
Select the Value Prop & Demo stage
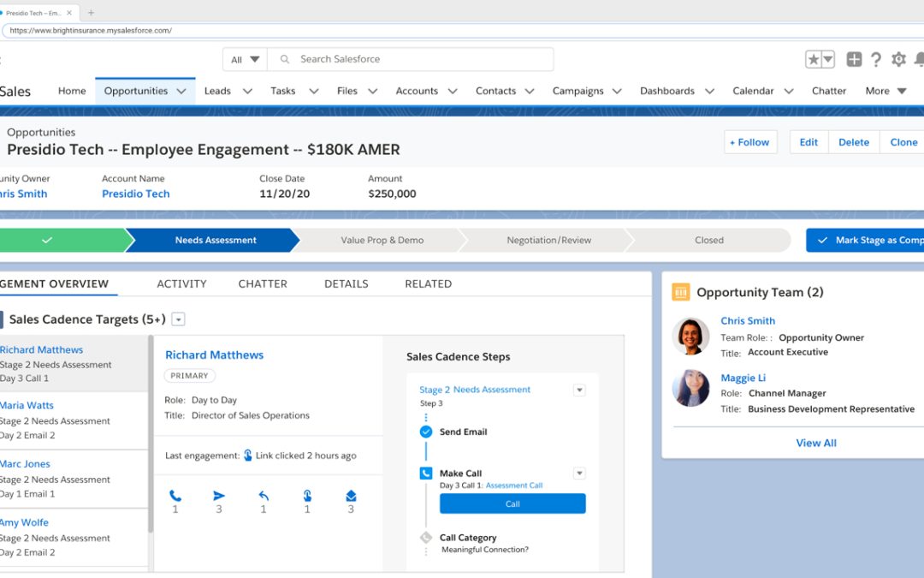tap(382, 240)
